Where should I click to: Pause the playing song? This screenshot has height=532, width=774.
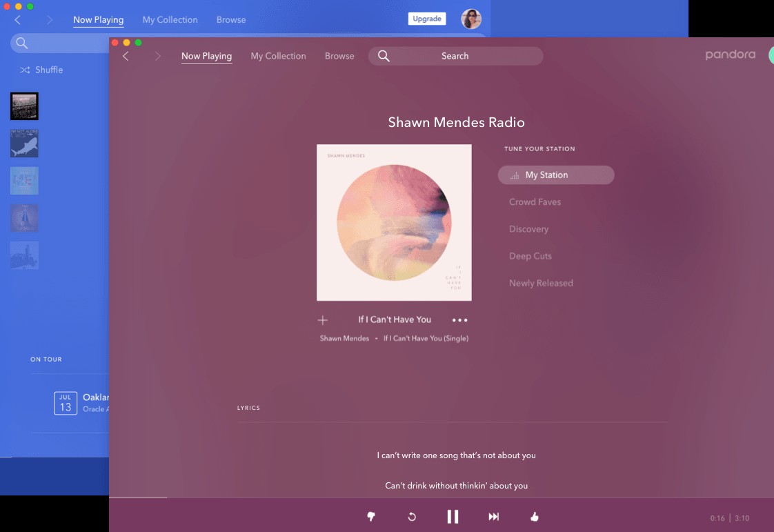coord(453,517)
